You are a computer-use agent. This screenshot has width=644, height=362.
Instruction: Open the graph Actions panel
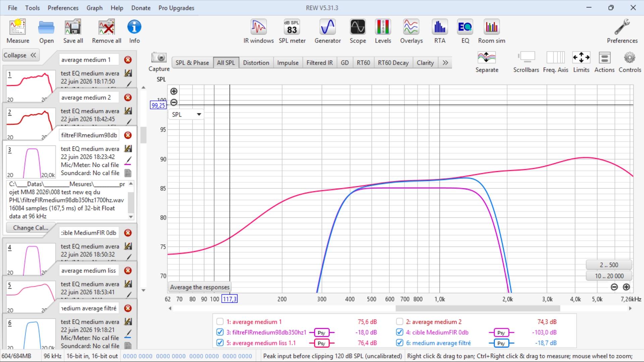(604, 62)
